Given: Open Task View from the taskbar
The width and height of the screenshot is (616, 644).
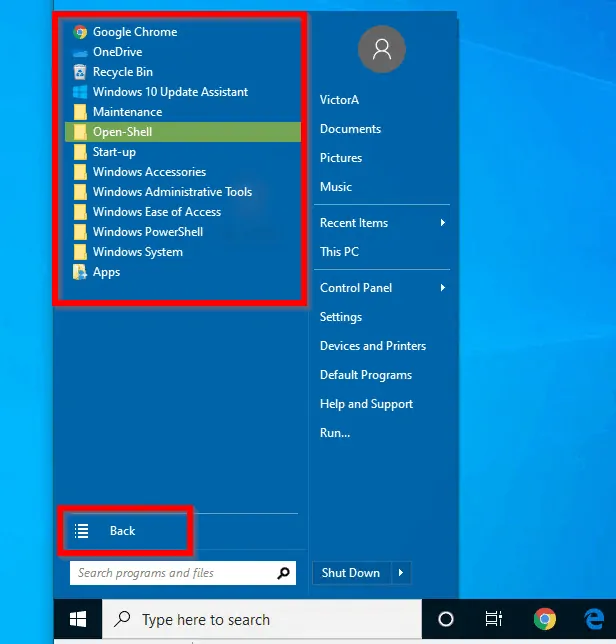Looking at the screenshot, I should (x=494, y=619).
